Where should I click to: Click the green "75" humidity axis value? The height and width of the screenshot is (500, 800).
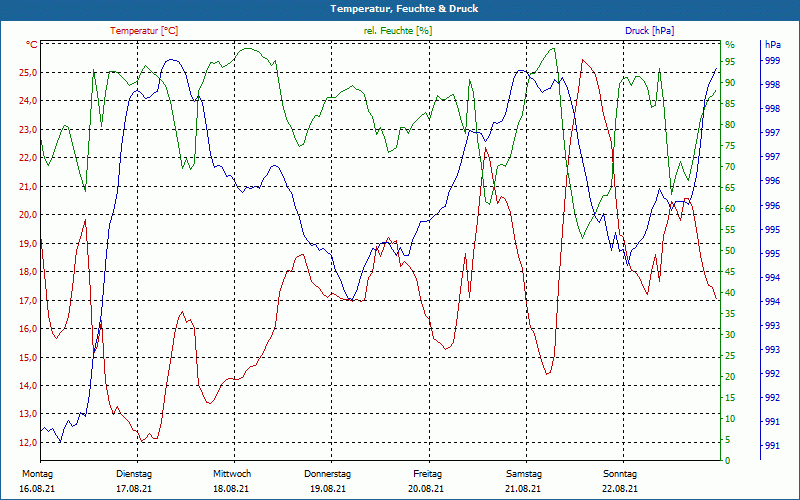pyautogui.click(x=730, y=145)
